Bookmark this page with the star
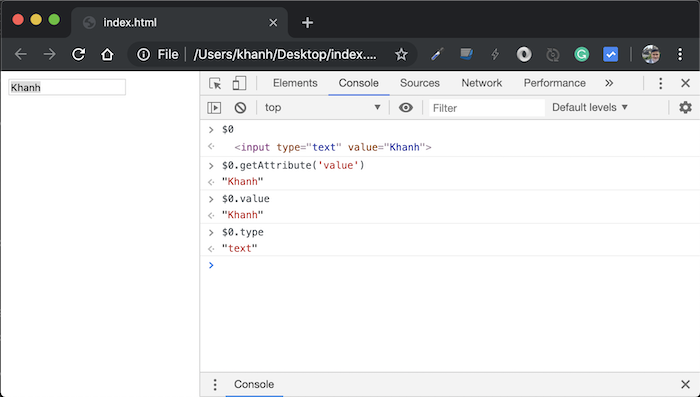 click(401, 54)
